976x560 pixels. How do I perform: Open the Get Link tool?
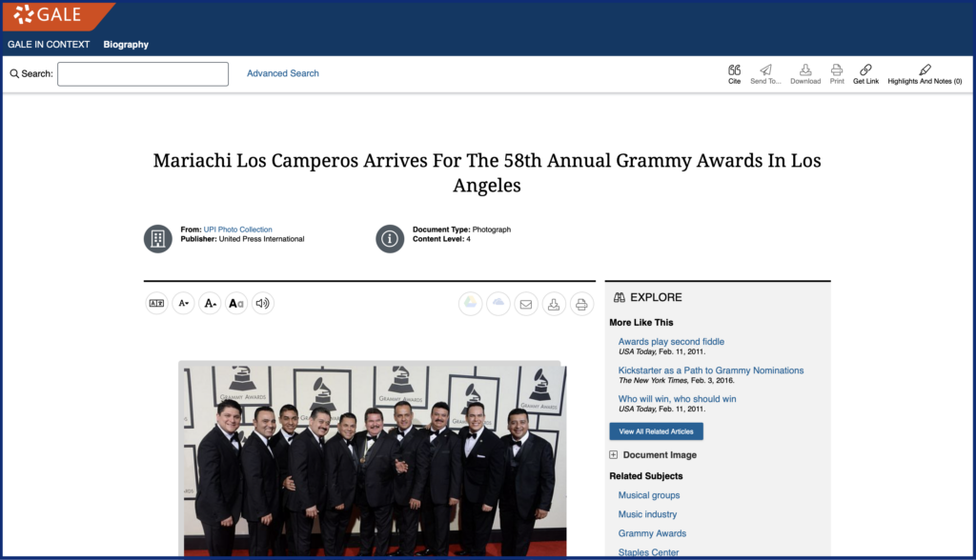865,73
